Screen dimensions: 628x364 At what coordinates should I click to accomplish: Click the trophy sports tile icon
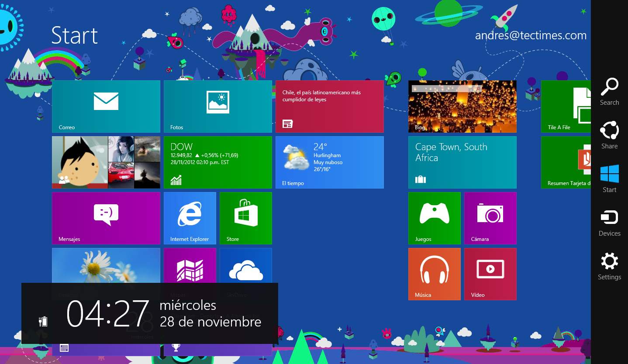176,348
